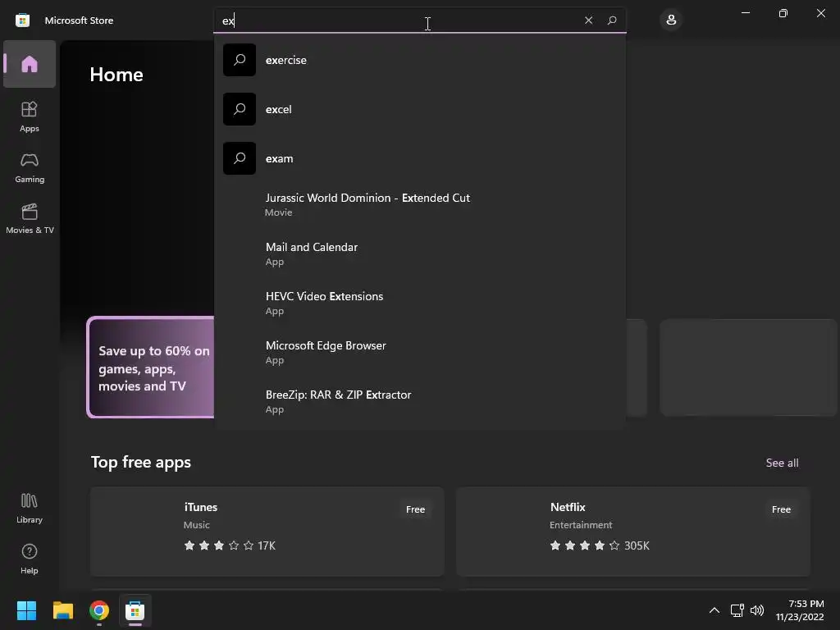
Task: Click the Top free apps heading
Action: point(141,463)
